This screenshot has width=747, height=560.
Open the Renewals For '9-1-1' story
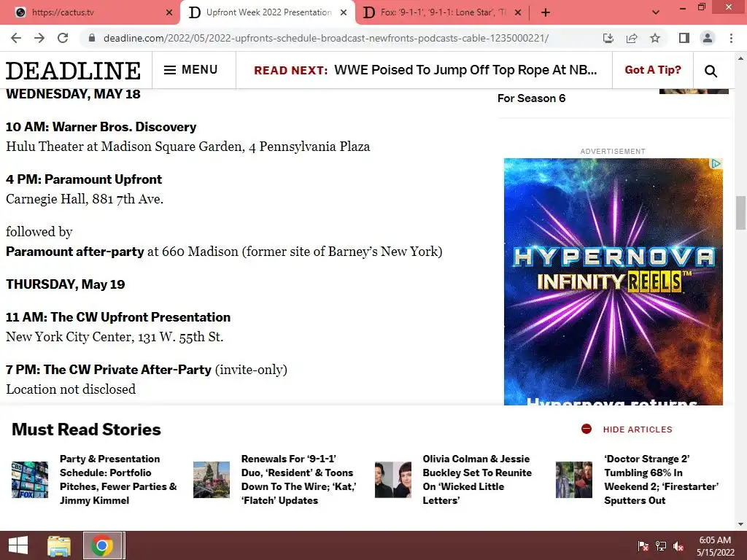pos(298,480)
